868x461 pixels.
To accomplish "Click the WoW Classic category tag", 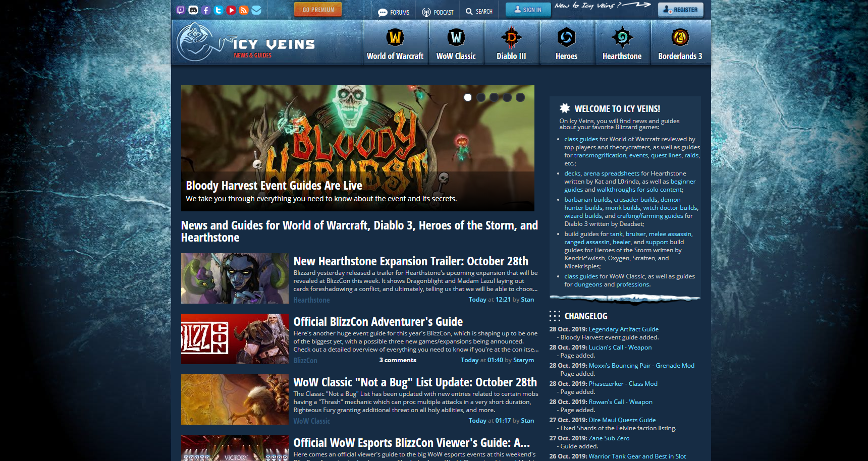I will (x=312, y=421).
